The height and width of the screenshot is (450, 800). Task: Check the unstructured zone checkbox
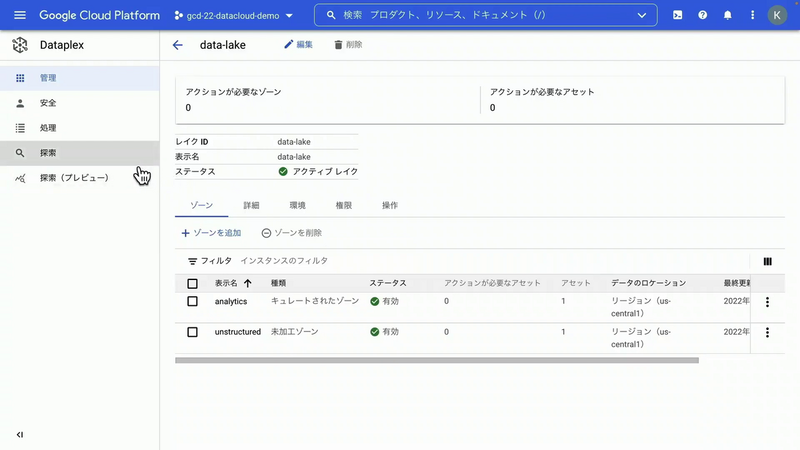point(192,332)
